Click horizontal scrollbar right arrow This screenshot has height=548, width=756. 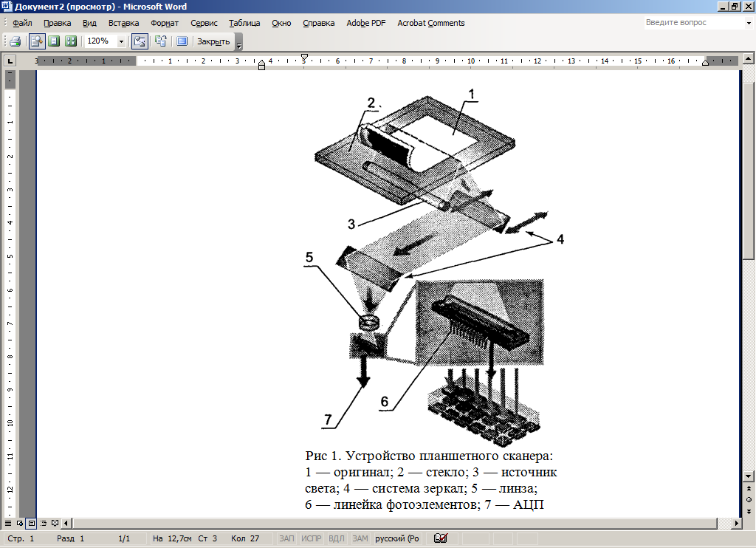click(736, 523)
